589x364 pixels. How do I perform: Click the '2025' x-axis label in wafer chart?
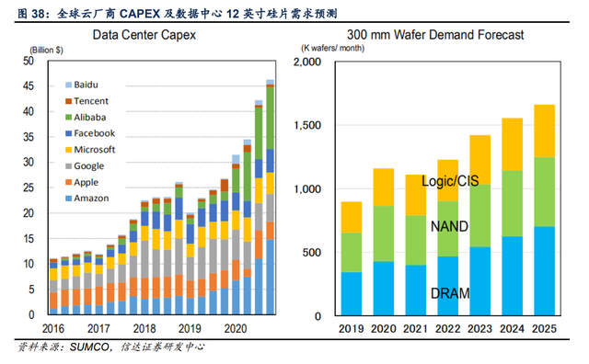544,329
